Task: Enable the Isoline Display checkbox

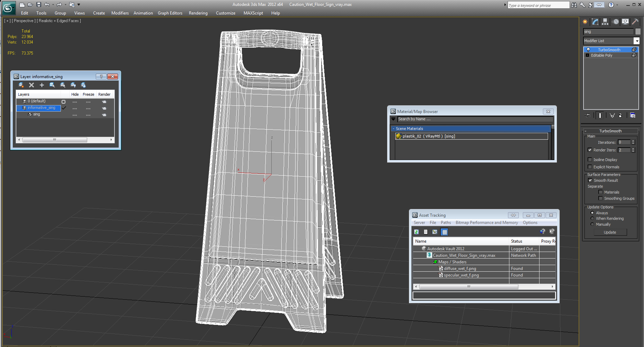Action: coord(590,160)
